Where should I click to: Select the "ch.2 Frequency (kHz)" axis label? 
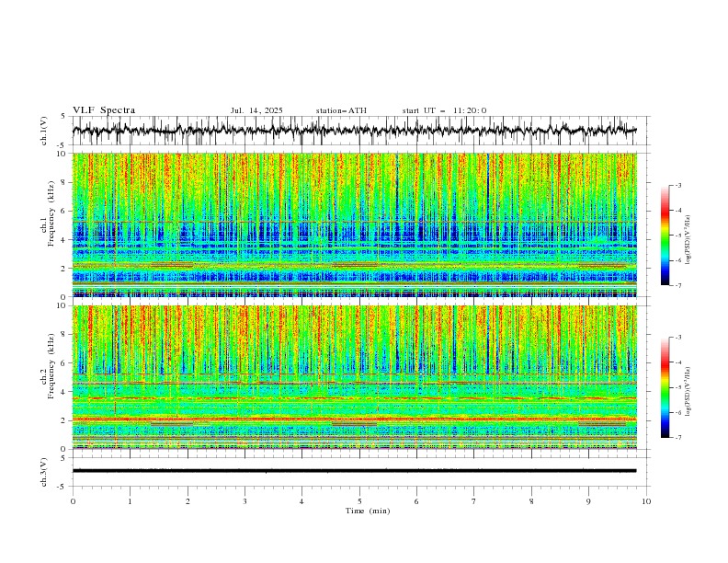[47, 366]
